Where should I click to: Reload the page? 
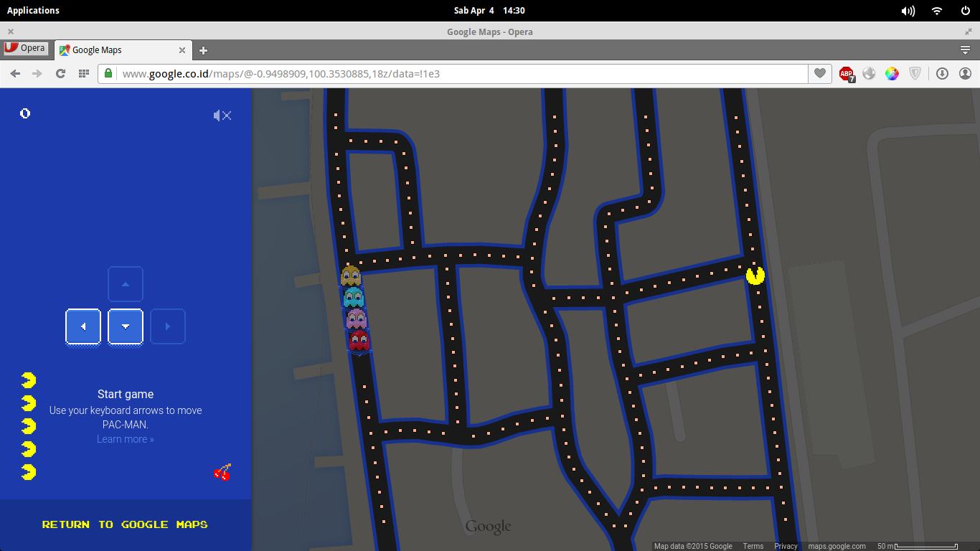[60, 73]
